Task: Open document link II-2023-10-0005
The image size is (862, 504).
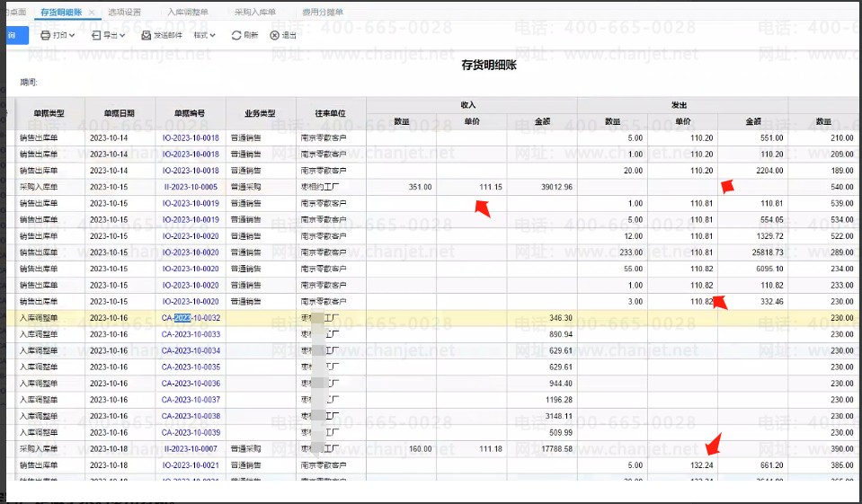Action: 191,187
